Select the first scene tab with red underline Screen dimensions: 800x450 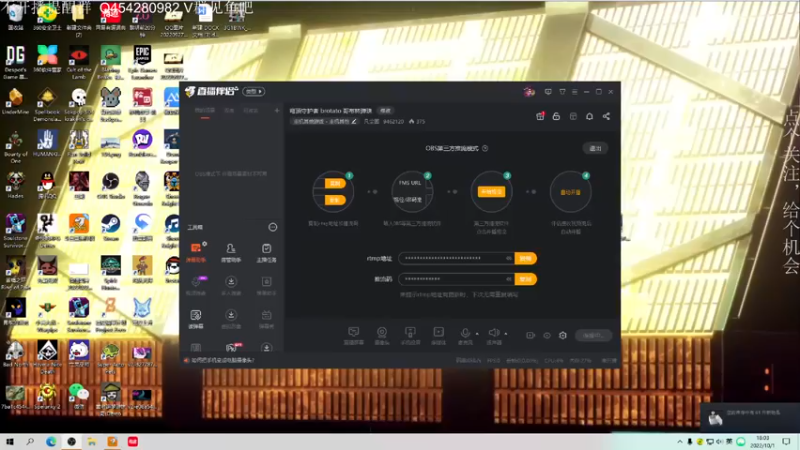(x=205, y=111)
